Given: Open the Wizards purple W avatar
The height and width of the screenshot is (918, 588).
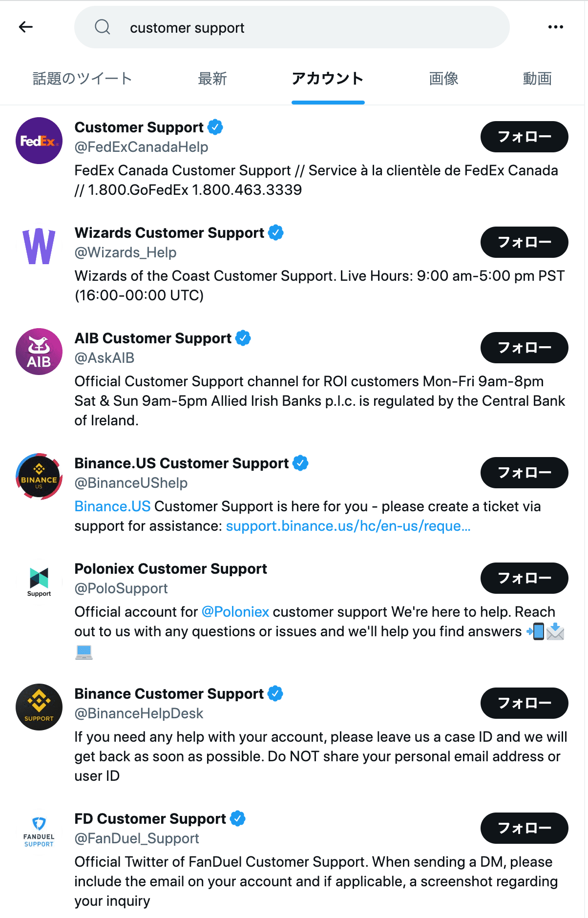Looking at the screenshot, I should coord(39,246).
